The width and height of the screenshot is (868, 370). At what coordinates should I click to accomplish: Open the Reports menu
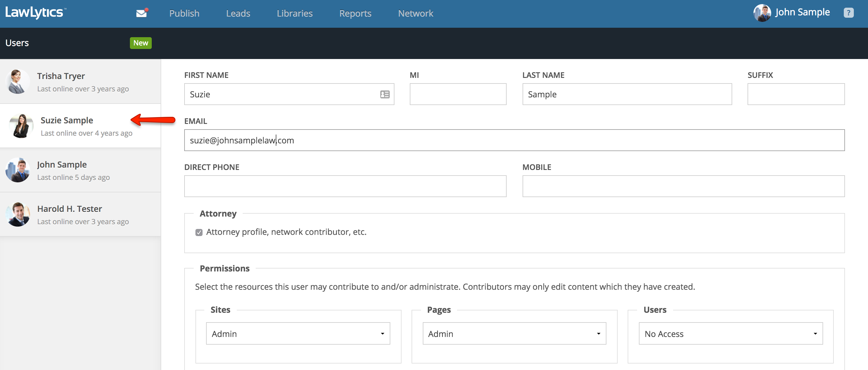(x=355, y=13)
